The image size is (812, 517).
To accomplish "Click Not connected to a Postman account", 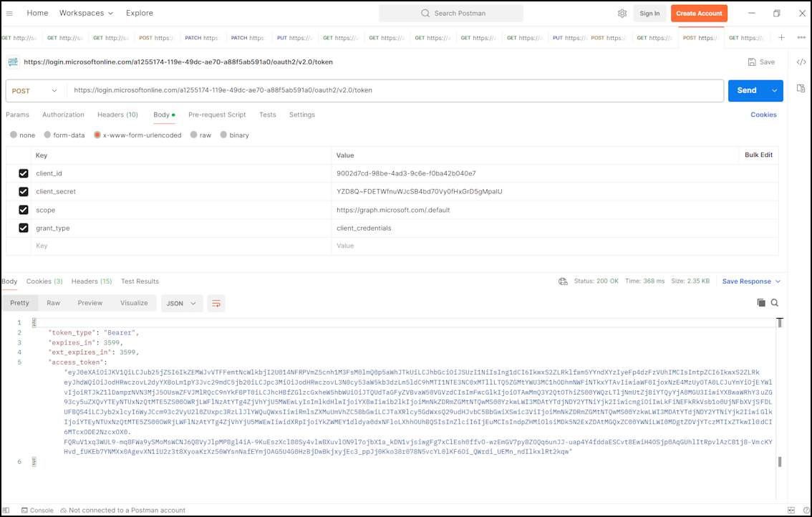I will (x=122, y=511).
